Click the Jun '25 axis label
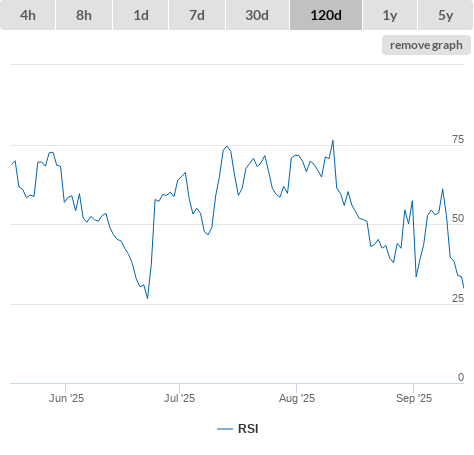Screen dimensions: 474x455 pos(66,398)
